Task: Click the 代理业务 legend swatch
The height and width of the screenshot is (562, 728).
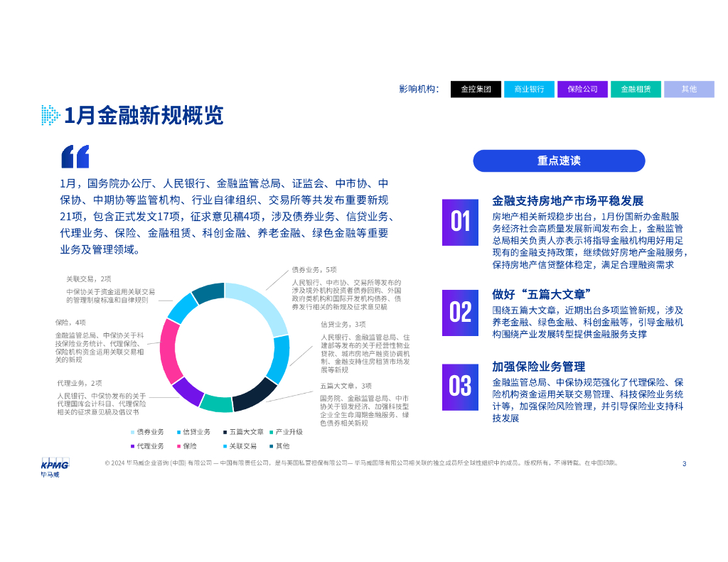Action: pos(132,446)
